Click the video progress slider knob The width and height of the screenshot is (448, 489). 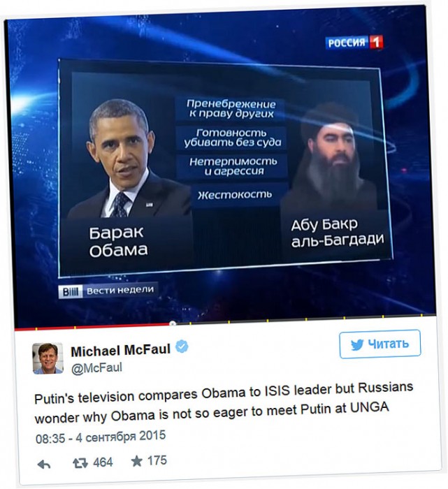tap(172, 323)
